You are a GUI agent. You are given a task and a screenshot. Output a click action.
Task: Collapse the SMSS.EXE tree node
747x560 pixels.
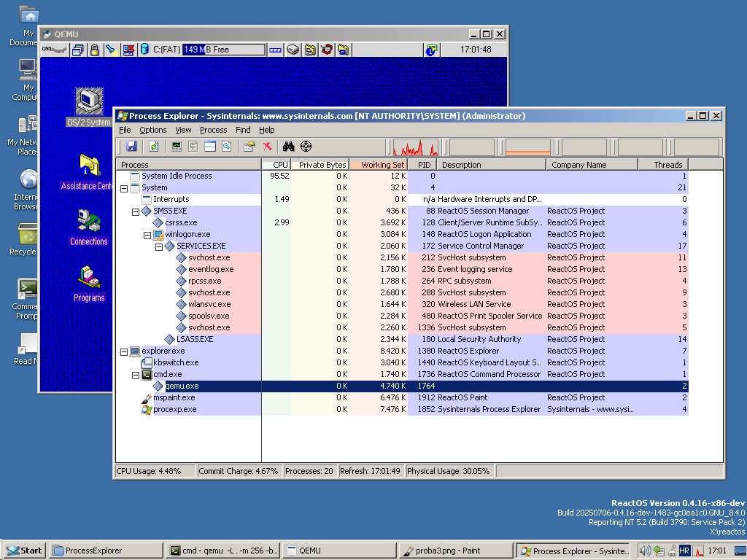tap(135, 211)
